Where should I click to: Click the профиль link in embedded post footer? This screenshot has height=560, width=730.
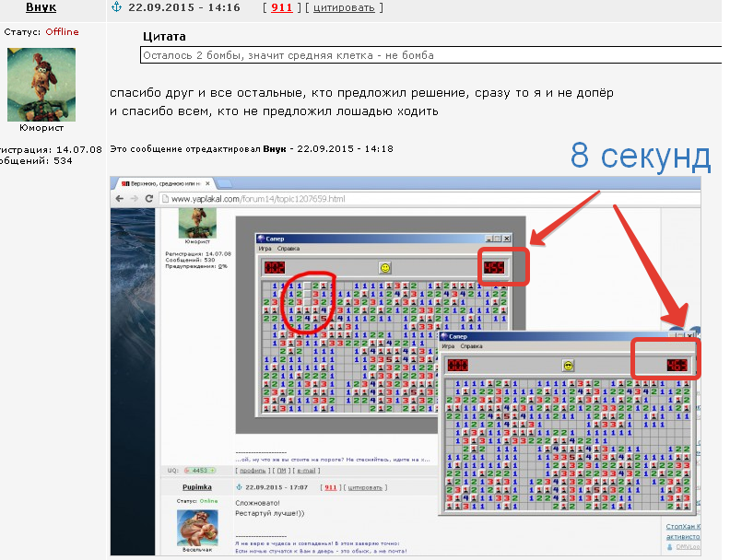coord(253,471)
